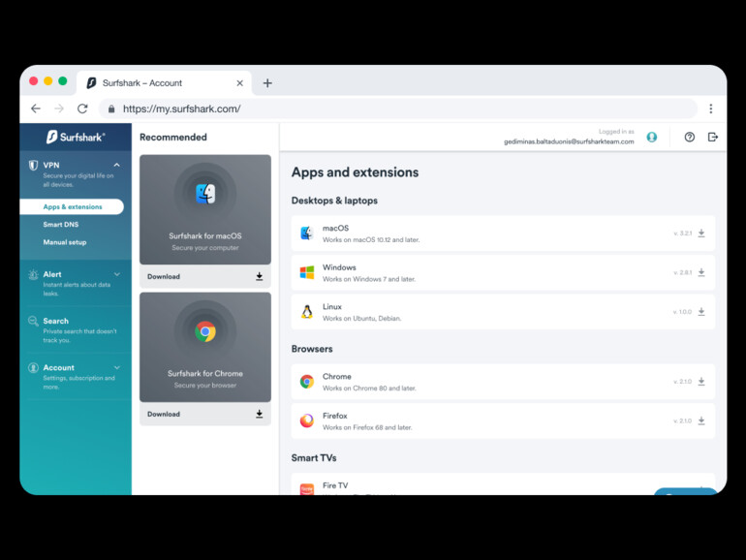Collapse the VPN section chevron
This screenshot has height=560, width=746.
[116, 165]
